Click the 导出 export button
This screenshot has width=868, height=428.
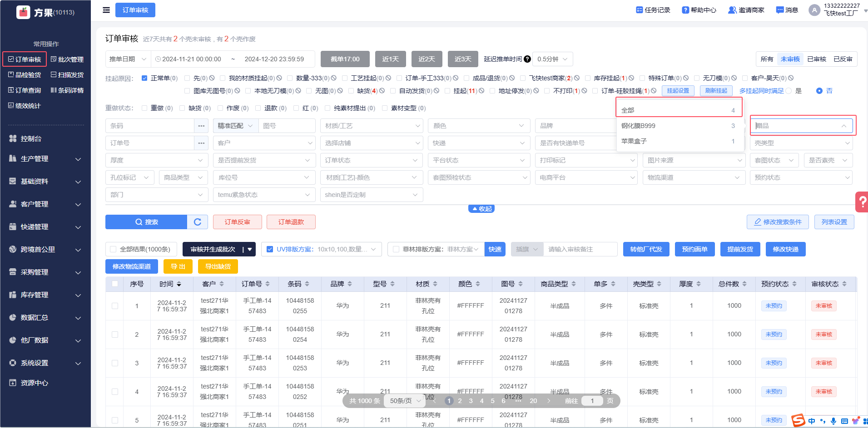[178, 266]
